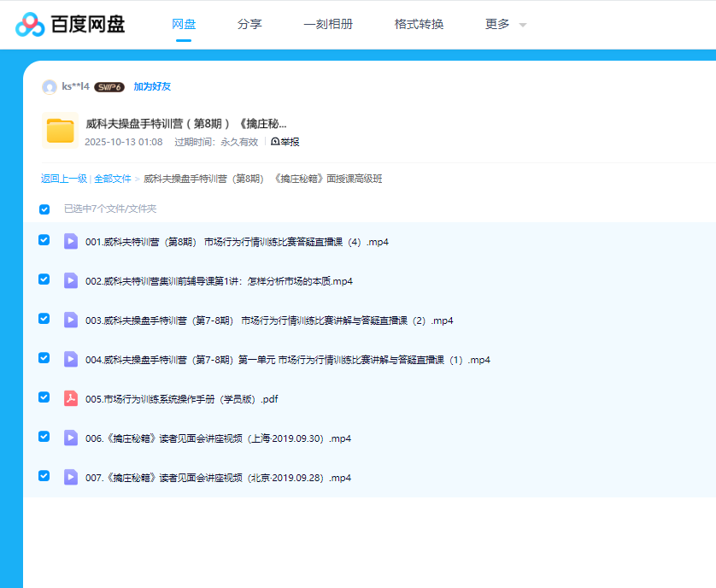Viewport: 716px width, 588px height.
Task: Click the video icon for file 007
Action: (71, 477)
